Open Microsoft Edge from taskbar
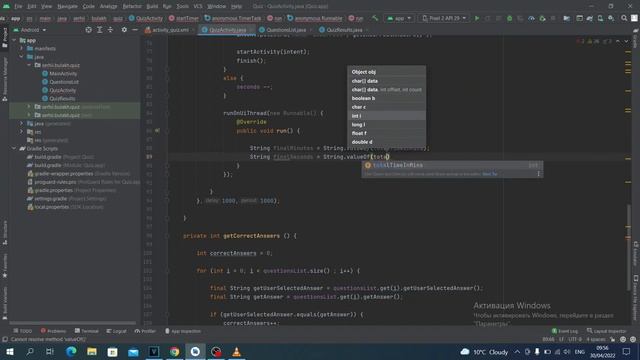 (71, 351)
